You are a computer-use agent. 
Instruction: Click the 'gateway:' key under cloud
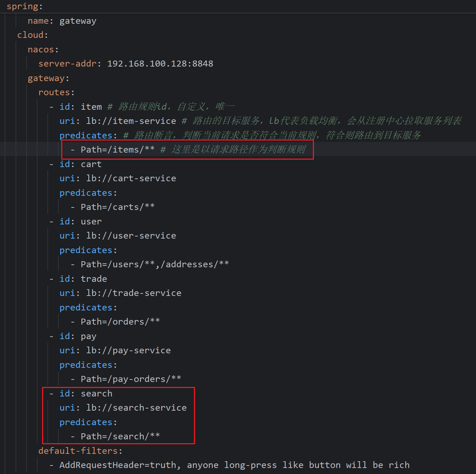tap(48, 78)
